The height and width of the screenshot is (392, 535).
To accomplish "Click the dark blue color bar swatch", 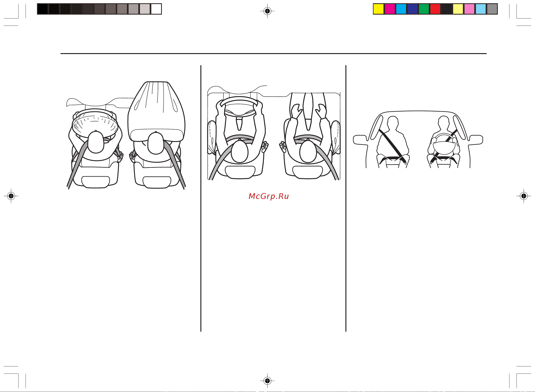I will tap(413, 9).
